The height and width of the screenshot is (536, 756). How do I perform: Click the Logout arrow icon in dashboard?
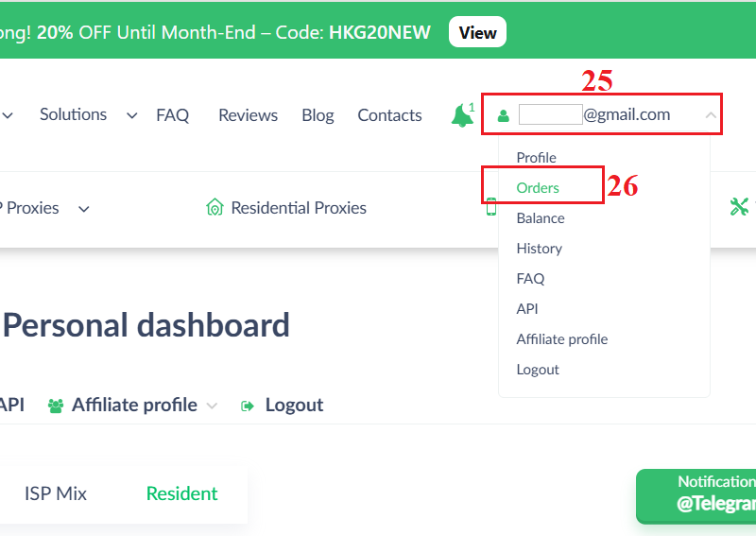(249, 406)
